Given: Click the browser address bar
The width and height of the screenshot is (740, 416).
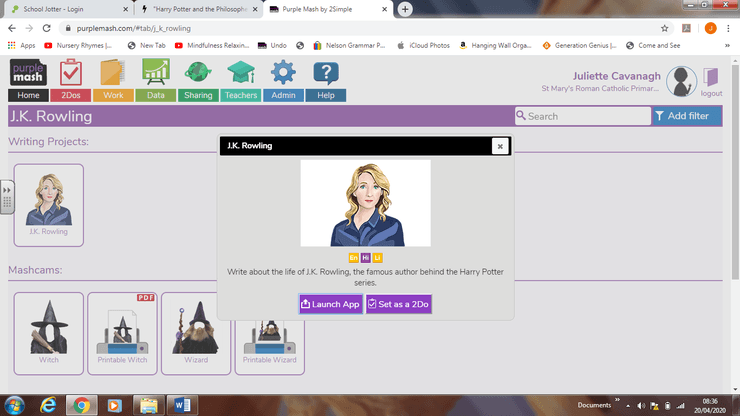Looking at the screenshot, I should click(x=363, y=28).
